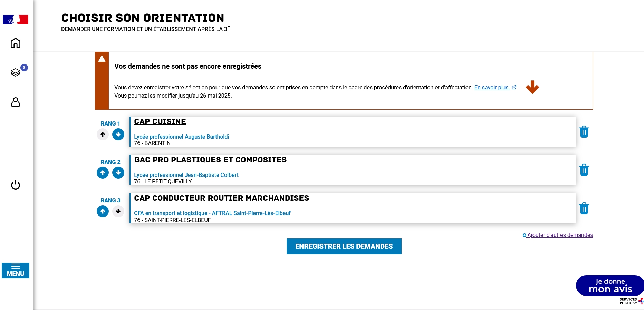Screen dimensions: 644x310
Task: Move Rang 2 request up
Action: (x=103, y=173)
